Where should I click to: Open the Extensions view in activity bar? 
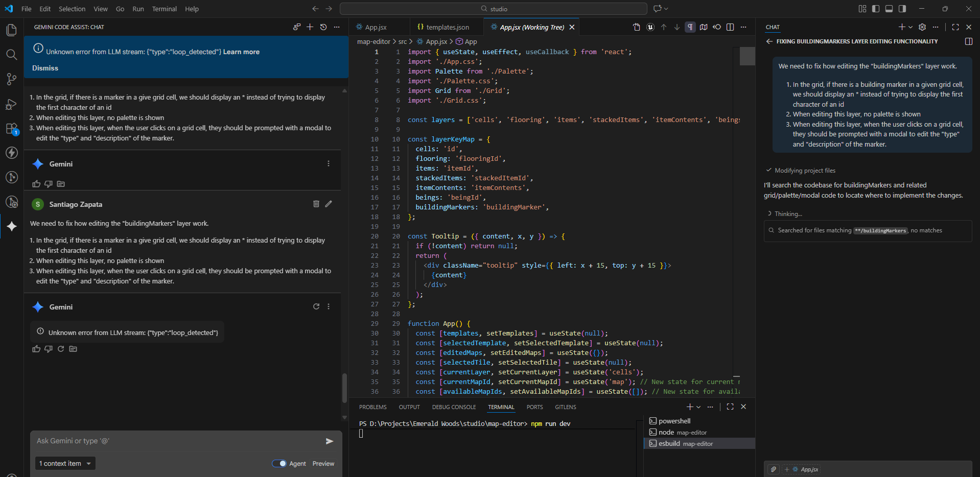(x=11, y=129)
